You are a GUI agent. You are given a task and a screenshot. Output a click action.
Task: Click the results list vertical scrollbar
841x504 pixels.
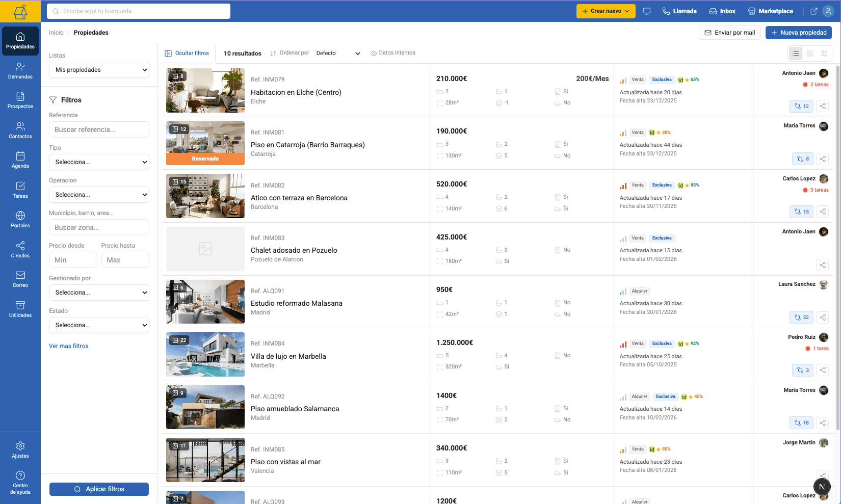click(x=837, y=248)
